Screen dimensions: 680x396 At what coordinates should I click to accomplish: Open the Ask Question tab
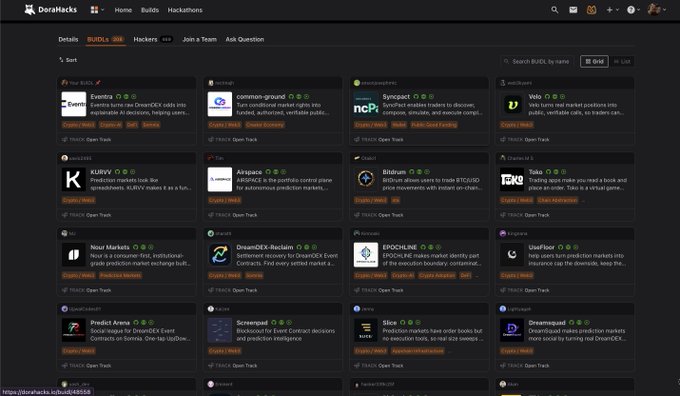[245, 39]
